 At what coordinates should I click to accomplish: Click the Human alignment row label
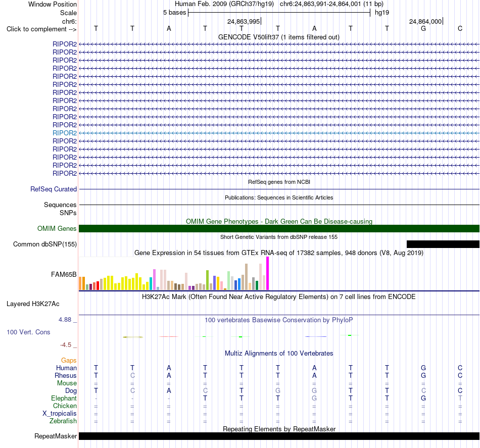[x=66, y=368]
